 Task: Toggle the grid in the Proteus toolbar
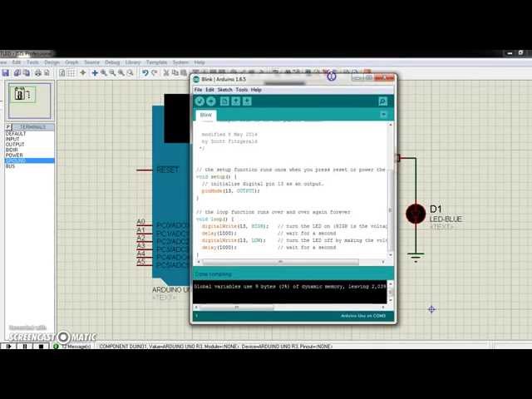point(71,72)
